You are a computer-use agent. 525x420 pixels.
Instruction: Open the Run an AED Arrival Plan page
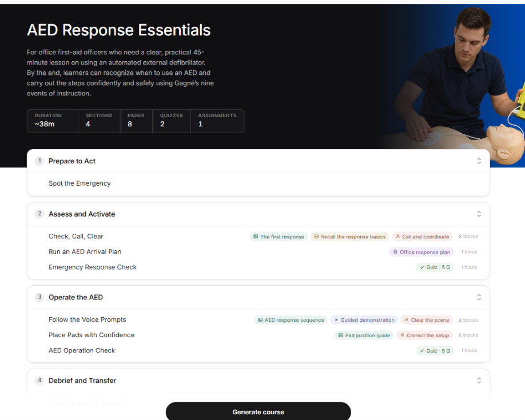click(x=85, y=251)
